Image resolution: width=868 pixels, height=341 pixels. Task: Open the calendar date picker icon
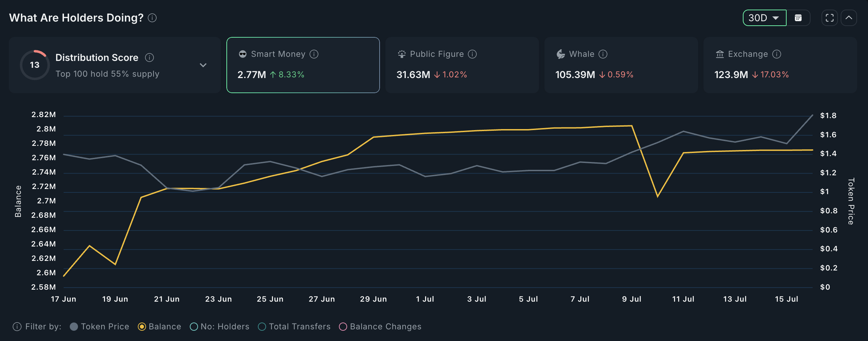click(x=798, y=18)
